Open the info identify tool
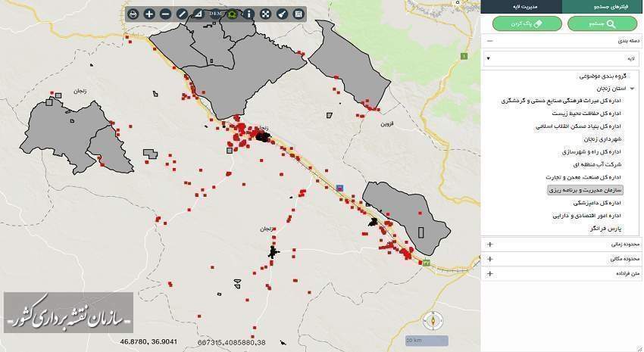This screenshot has width=644, height=352. pos(249,14)
